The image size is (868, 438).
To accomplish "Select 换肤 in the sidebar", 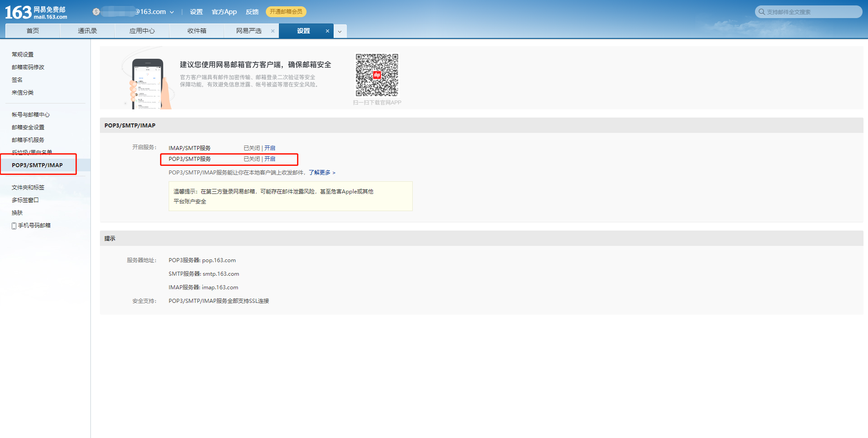I will coord(17,212).
